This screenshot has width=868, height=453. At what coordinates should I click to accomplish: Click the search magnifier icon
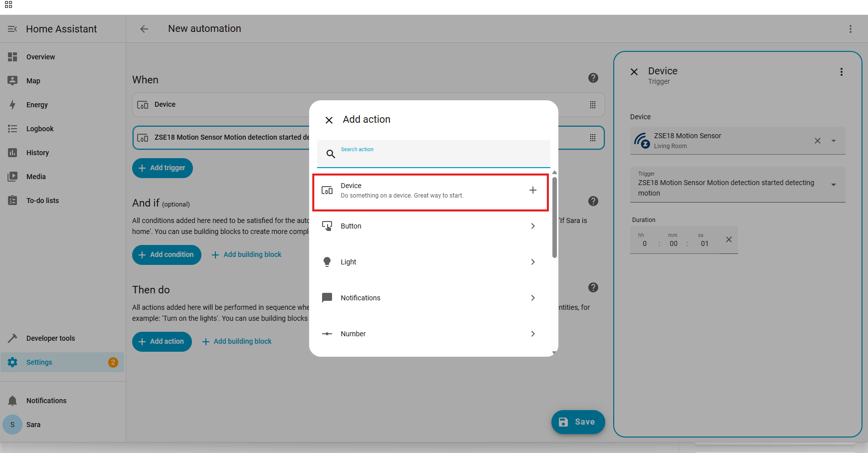click(331, 154)
